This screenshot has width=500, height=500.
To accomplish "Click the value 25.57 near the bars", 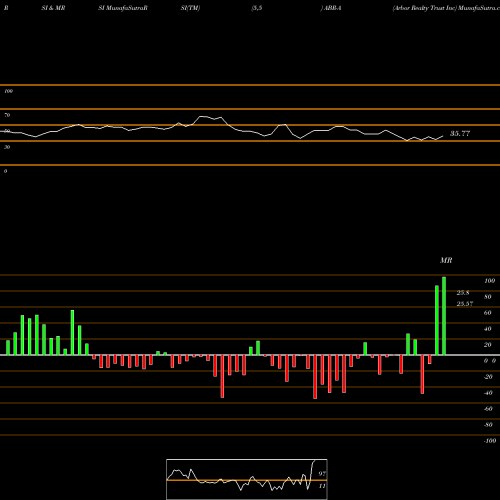I will 465,304.
